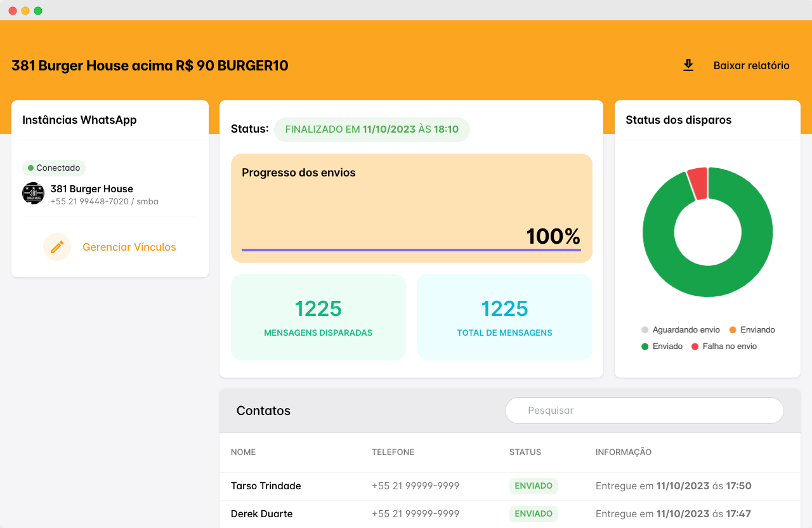Click the INFORMAÇÃO column header

click(x=624, y=452)
